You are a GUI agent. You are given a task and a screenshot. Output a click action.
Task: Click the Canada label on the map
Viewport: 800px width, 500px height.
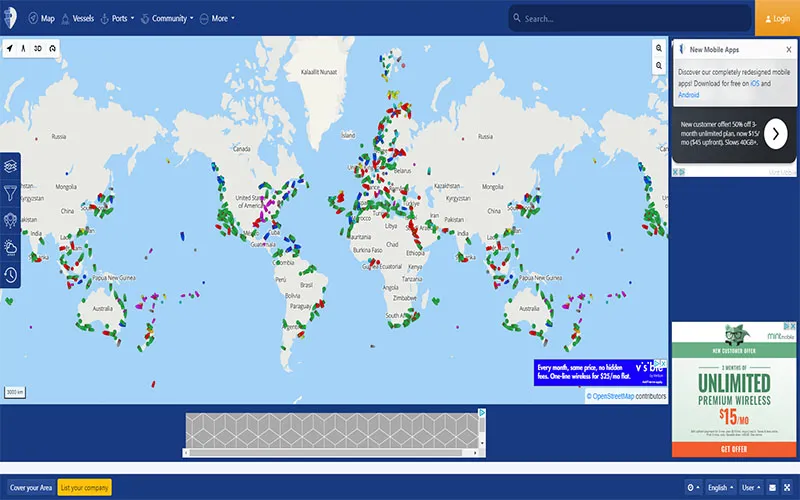(x=241, y=149)
